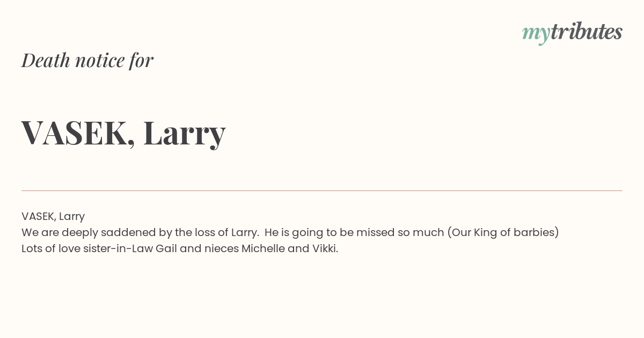644x338 pixels.
Task: Click the word "sister-in-Law"
Action: (x=118, y=249)
